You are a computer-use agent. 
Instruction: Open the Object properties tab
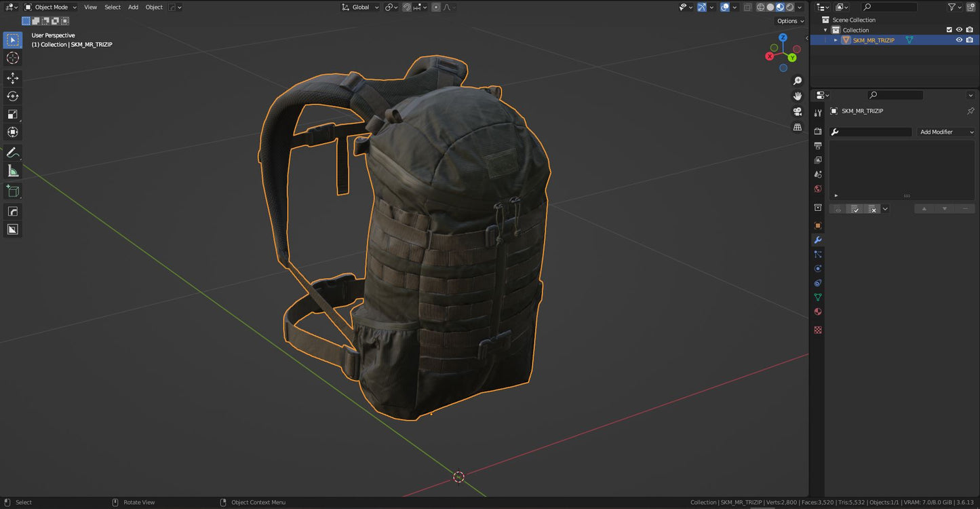point(818,225)
